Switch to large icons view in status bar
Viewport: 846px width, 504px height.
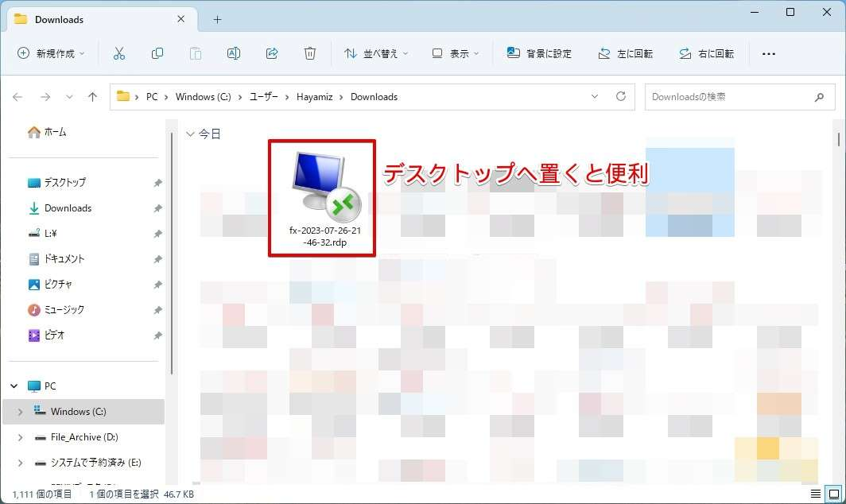point(834,494)
